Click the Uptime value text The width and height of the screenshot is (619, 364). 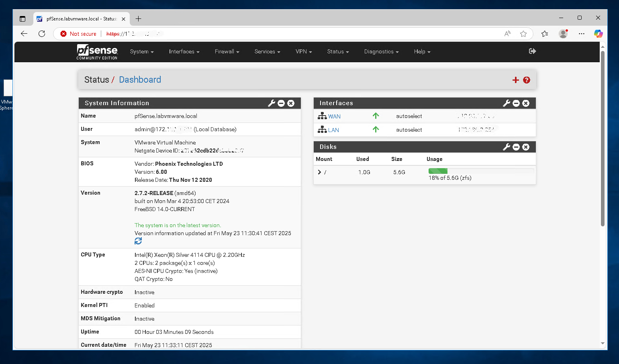(174, 332)
